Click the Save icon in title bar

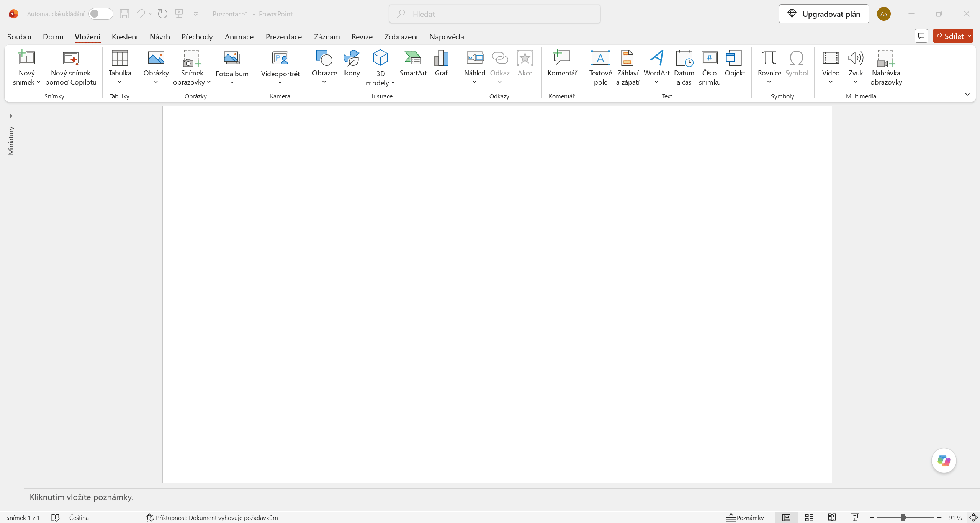[x=124, y=14]
